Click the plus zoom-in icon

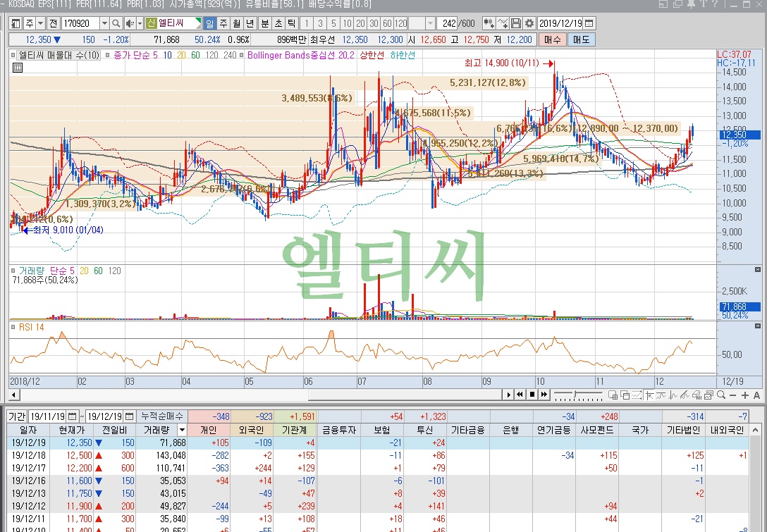coord(744,395)
